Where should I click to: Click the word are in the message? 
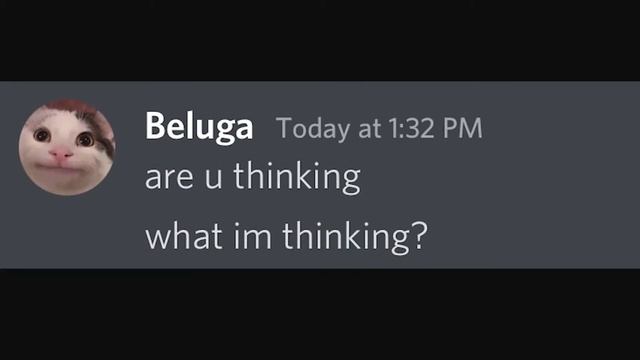[169, 180]
